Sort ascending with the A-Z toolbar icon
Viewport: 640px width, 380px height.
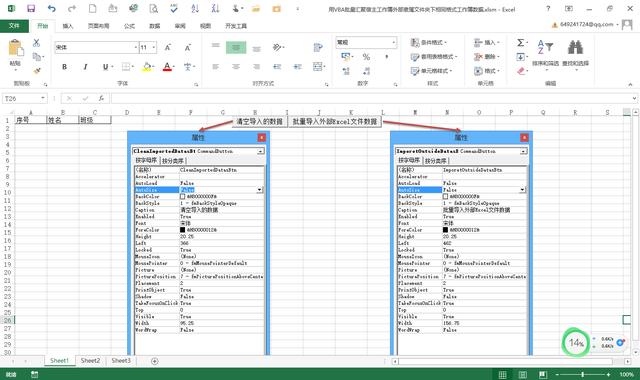tap(195, 9)
